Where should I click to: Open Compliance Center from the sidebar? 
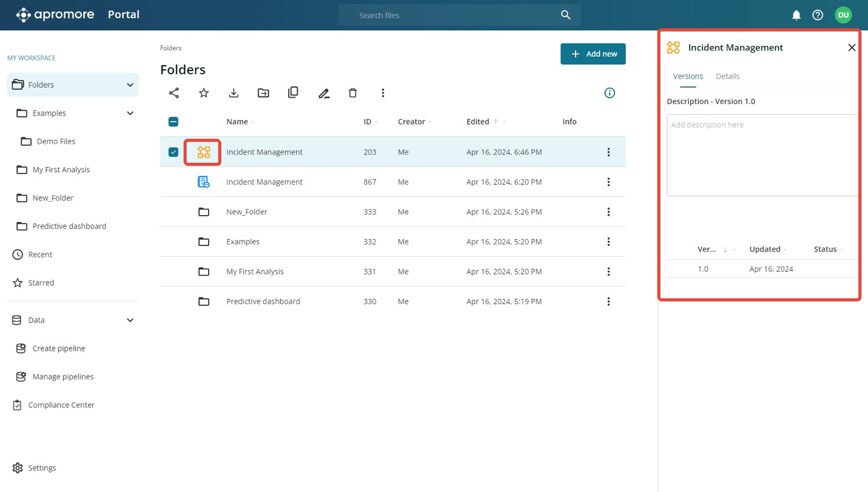click(61, 405)
